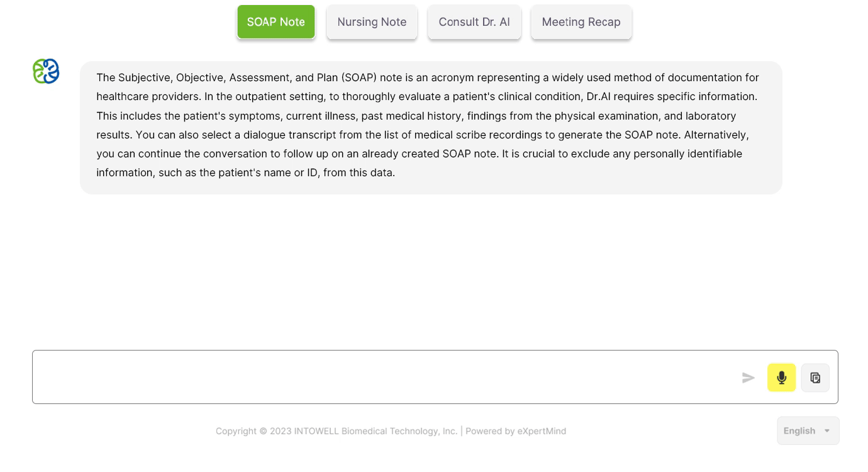Tap the yellow microphone button

pyautogui.click(x=781, y=378)
